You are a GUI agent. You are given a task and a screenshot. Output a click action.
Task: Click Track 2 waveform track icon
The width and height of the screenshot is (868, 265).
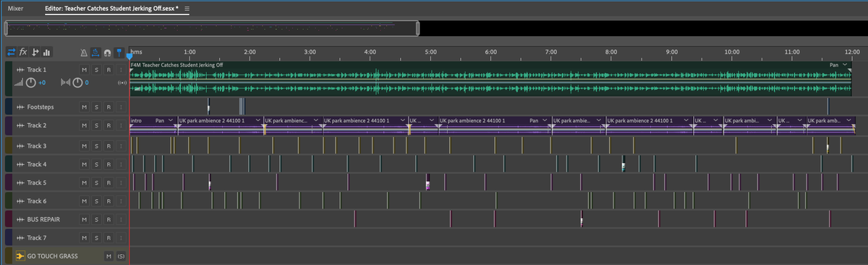pos(20,126)
